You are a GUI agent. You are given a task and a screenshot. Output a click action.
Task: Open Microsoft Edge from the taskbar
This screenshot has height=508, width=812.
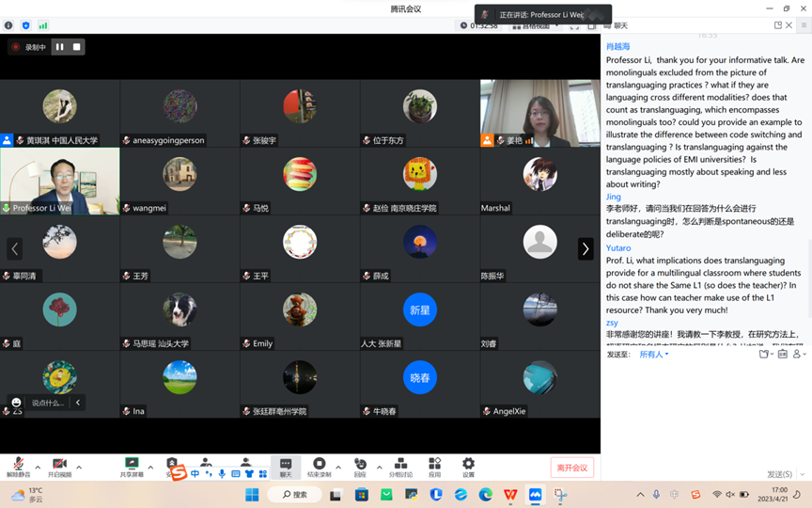pos(485,495)
